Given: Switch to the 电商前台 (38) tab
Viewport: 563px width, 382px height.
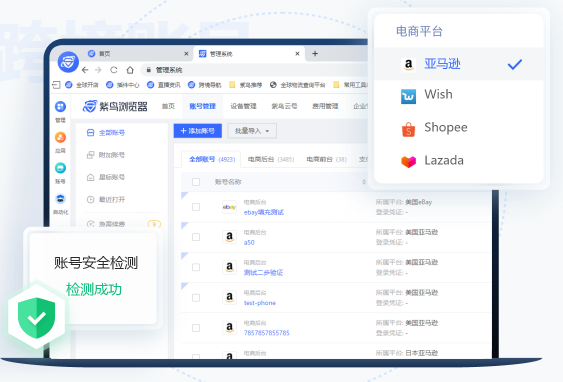Looking at the screenshot, I should [326, 159].
